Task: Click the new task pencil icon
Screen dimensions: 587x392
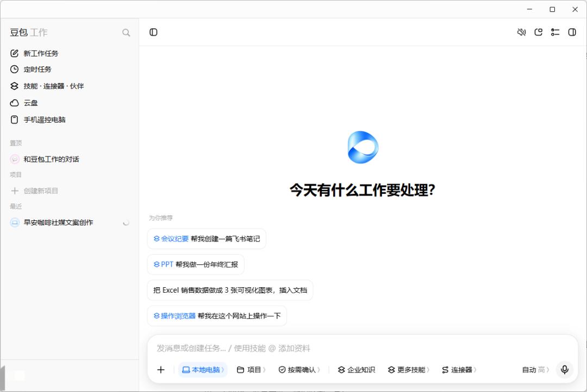Action: (x=14, y=54)
